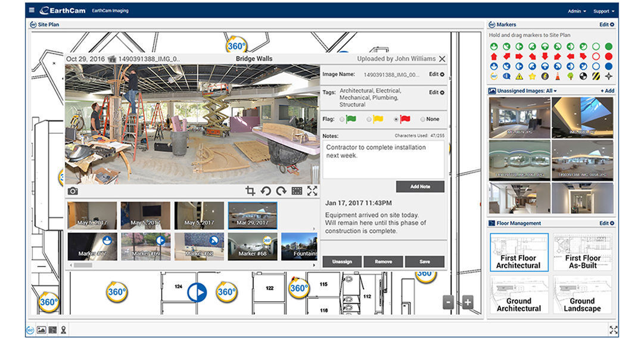Open the grid view icon below photo

pyautogui.click(x=297, y=191)
